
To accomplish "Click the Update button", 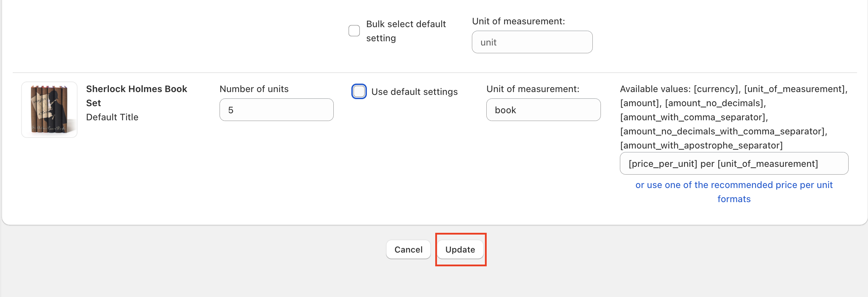I will click(x=460, y=249).
